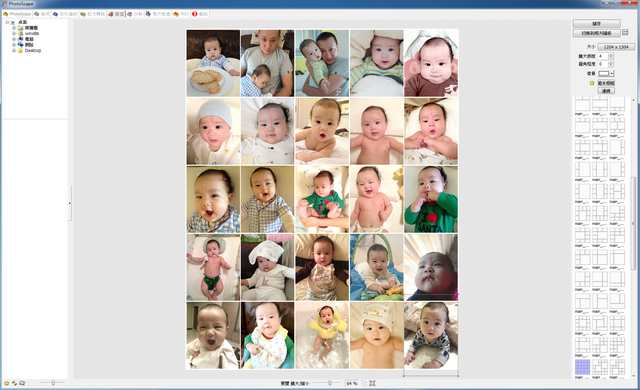The width and height of the screenshot is (640, 390).
Task: Click the 64 % zoom value box
Action: [x=352, y=383]
